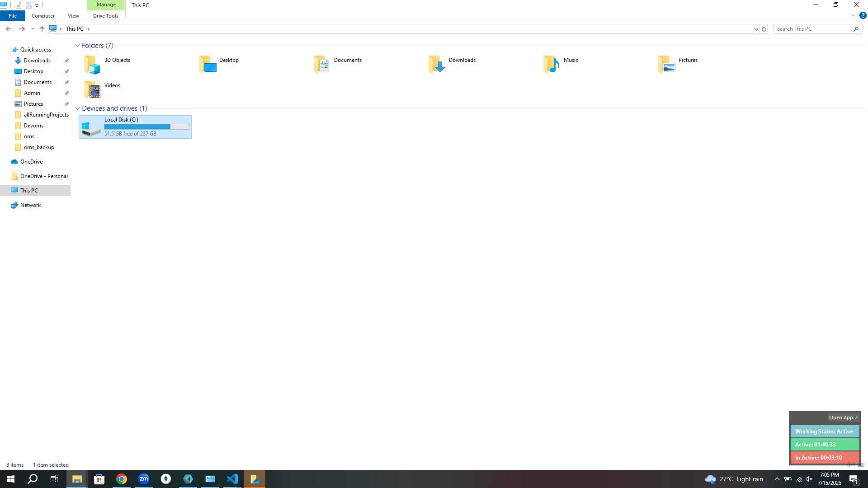Click network Wi-Fi tray icon
The width and height of the screenshot is (868, 488).
point(799,479)
